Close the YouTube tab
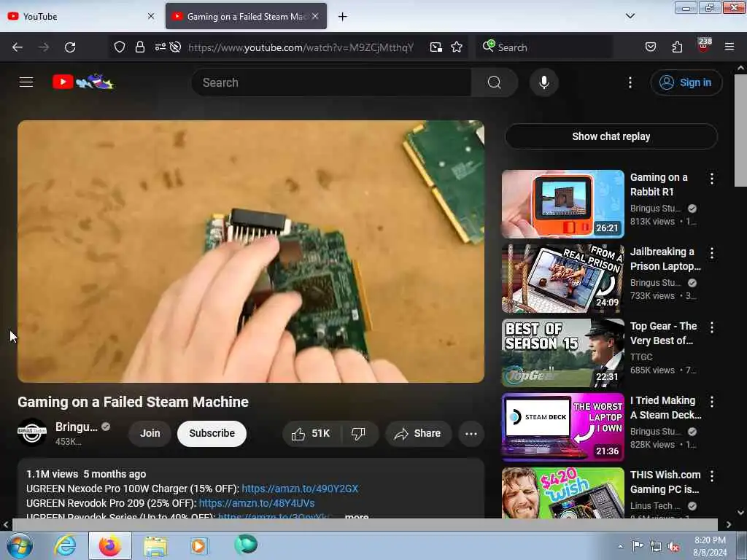Image resolution: width=747 pixels, height=560 pixels. point(151,16)
